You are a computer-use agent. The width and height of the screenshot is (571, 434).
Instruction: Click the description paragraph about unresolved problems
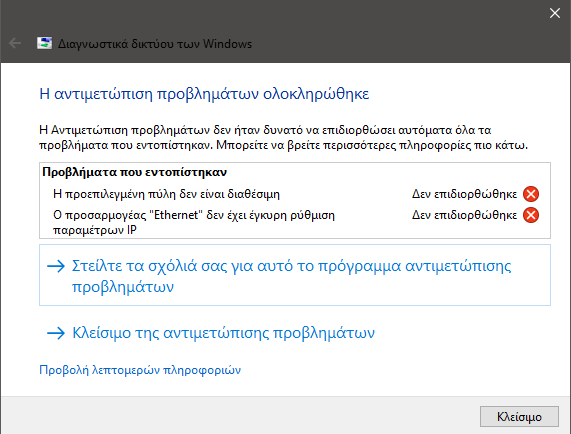click(283, 138)
